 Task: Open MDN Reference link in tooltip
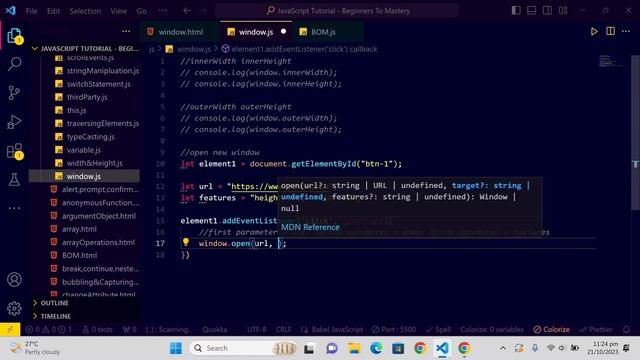310,227
